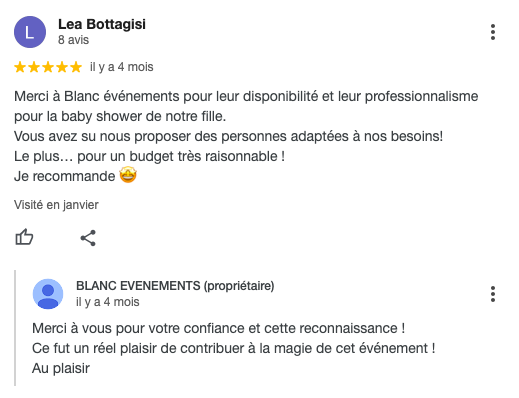Image resolution: width=519 pixels, height=398 pixels.
Task: Click the Au plaisir closing line
Action: pyautogui.click(x=61, y=369)
